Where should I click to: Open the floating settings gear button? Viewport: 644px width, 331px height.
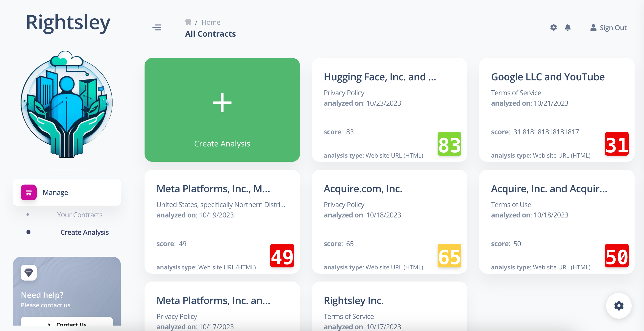[619, 306]
